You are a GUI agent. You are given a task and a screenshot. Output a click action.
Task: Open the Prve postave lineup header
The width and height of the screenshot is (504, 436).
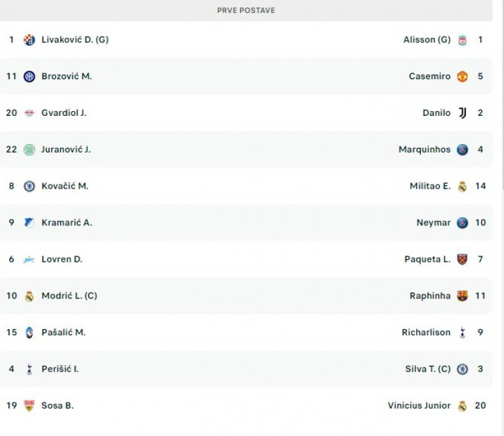(x=246, y=10)
